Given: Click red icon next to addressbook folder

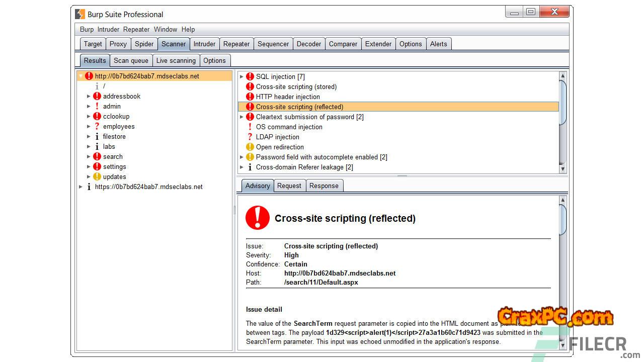Looking at the screenshot, I should tap(97, 96).
